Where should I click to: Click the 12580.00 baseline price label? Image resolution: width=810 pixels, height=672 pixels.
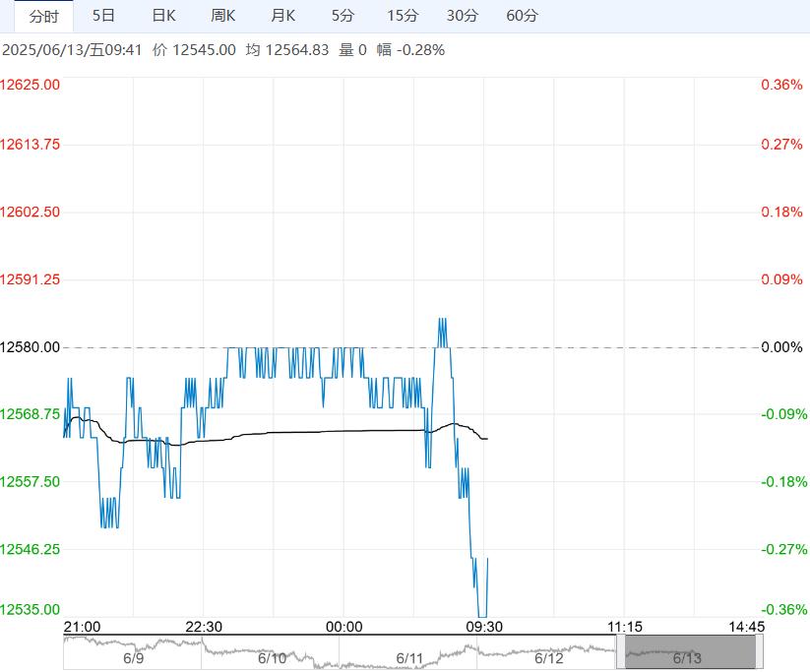coord(31,347)
